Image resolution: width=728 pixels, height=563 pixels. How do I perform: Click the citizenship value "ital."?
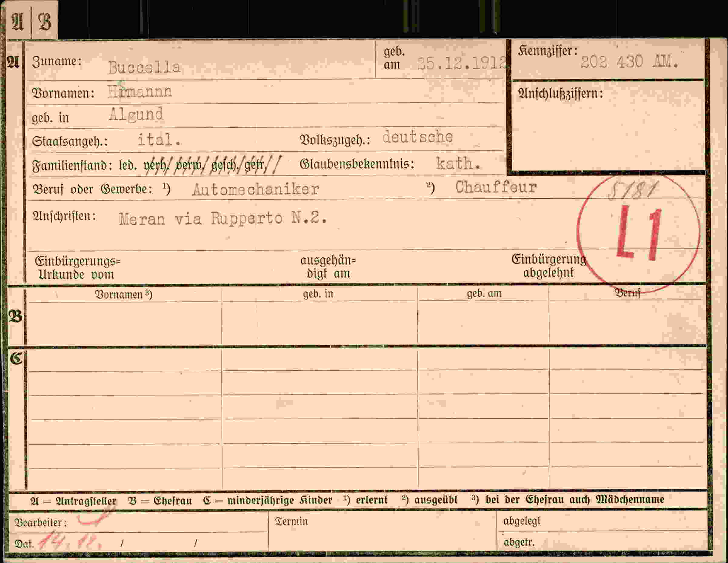pyautogui.click(x=159, y=140)
